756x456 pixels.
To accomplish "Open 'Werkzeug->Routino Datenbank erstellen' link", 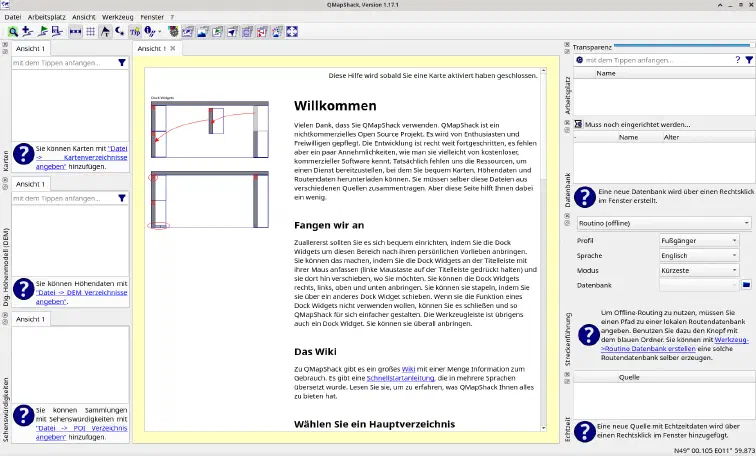I will coord(675,344).
